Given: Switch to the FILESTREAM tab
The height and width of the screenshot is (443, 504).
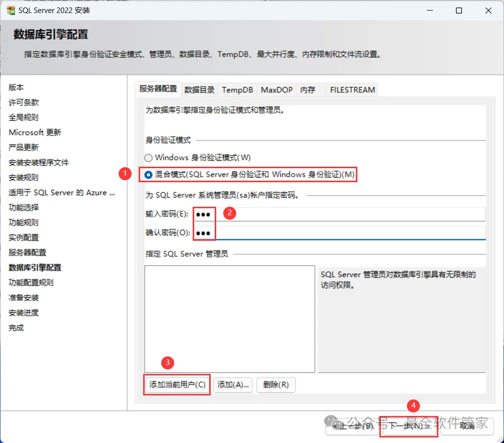Looking at the screenshot, I should coord(352,90).
